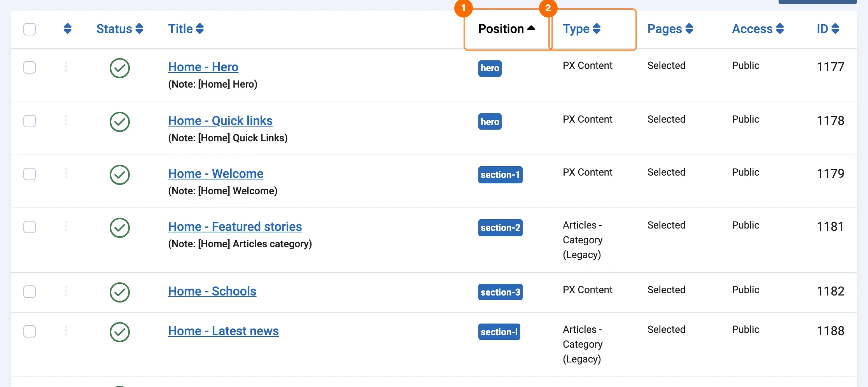The image size is (868, 387).
Task: Open the Home - Featured stories module
Action: [x=235, y=227]
